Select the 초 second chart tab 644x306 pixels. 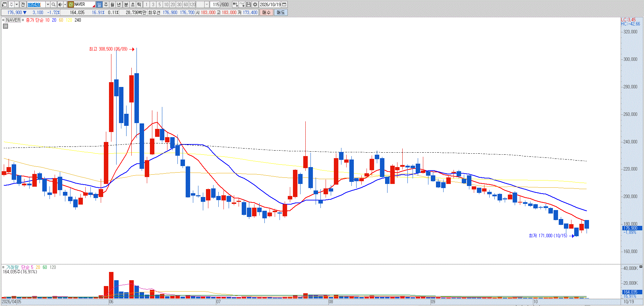pos(132,4)
